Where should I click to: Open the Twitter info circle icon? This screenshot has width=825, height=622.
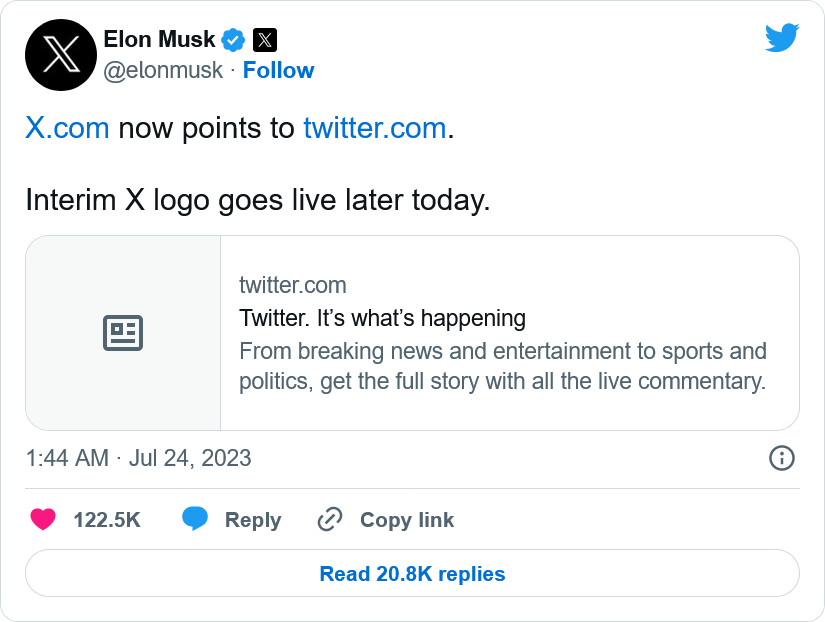pos(781,458)
